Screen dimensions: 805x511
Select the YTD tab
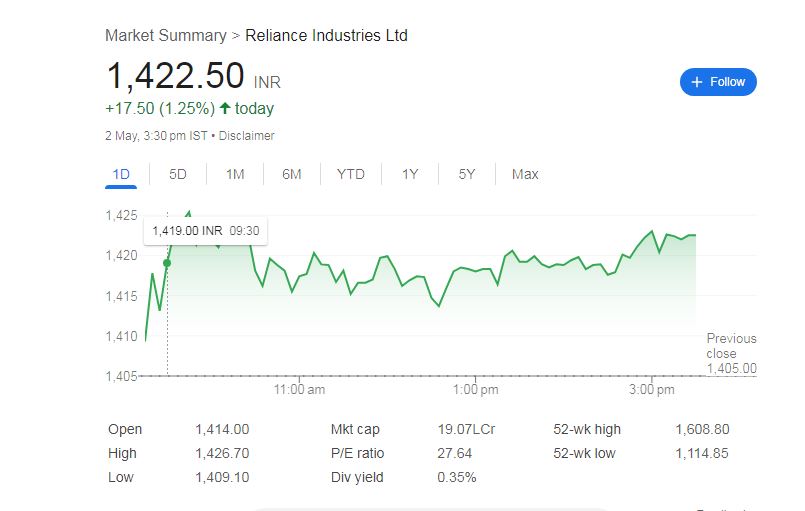tap(351, 174)
